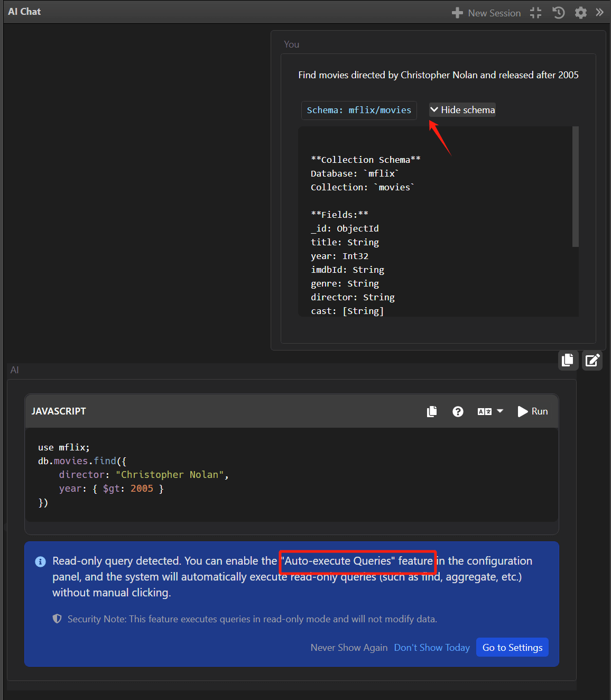The image size is (611, 700).
Task: Click the 'director: "Christopher Nolan"' code line
Action: click(144, 475)
